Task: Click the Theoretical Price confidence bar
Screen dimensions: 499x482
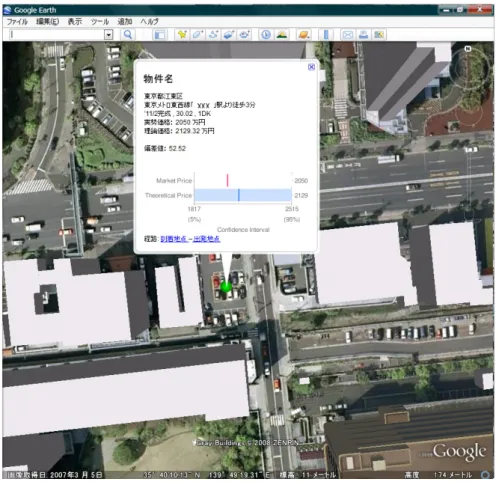Action: [243, 195]
